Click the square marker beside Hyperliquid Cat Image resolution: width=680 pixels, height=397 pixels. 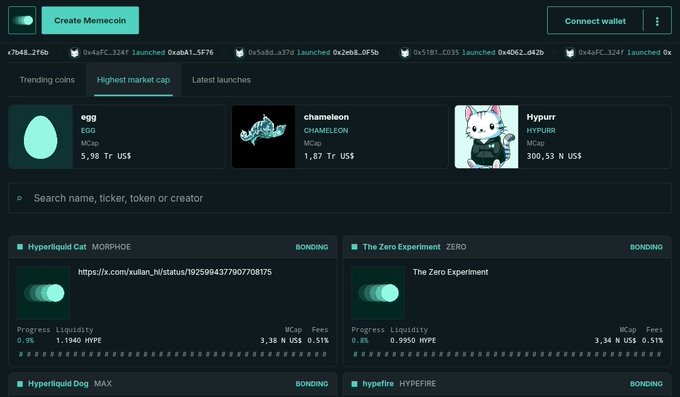[x=20, y=247]
